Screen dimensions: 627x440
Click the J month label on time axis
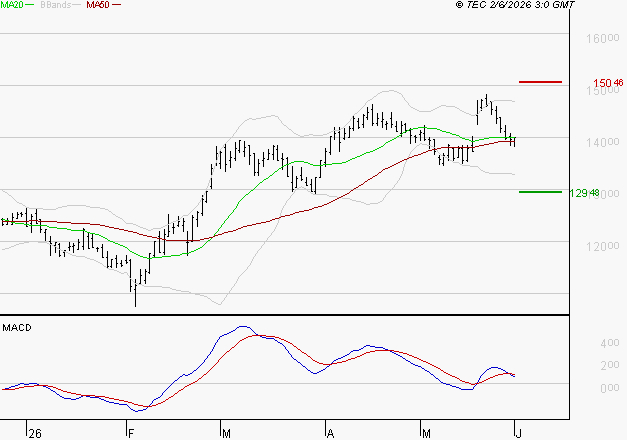[519, 434]
